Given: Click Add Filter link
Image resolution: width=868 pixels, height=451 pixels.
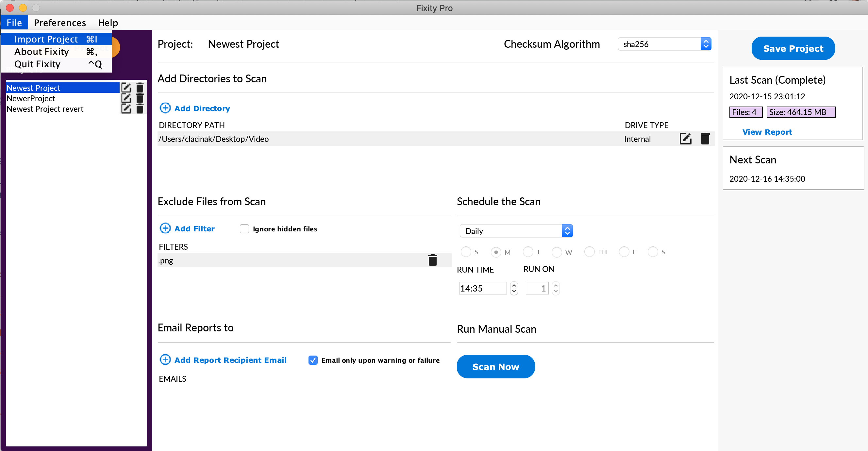Looking at the screenshot, I should (194, 228).
